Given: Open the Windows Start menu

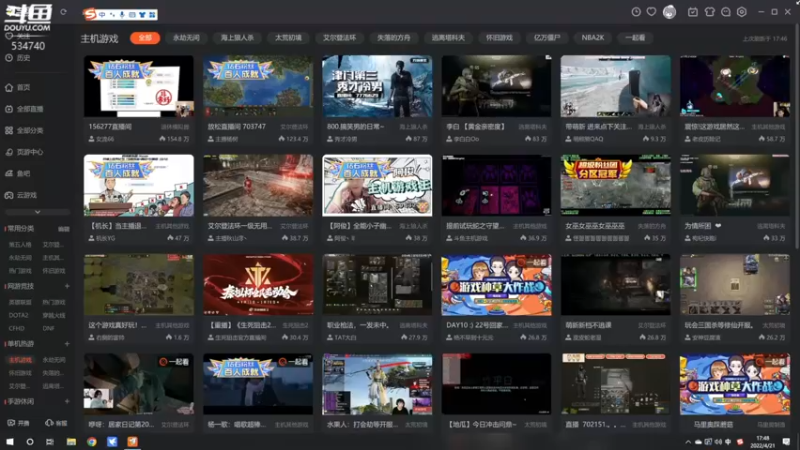Looking at the screenshot, I should [10, 442].
